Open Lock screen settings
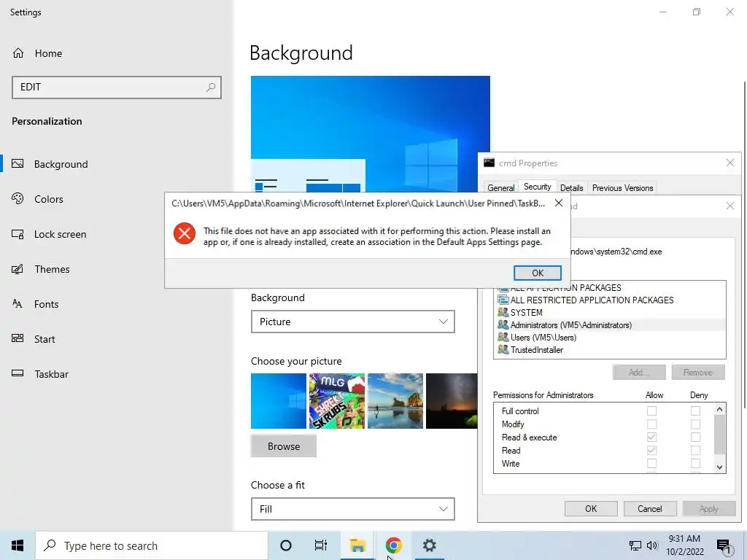 (60, 234)
